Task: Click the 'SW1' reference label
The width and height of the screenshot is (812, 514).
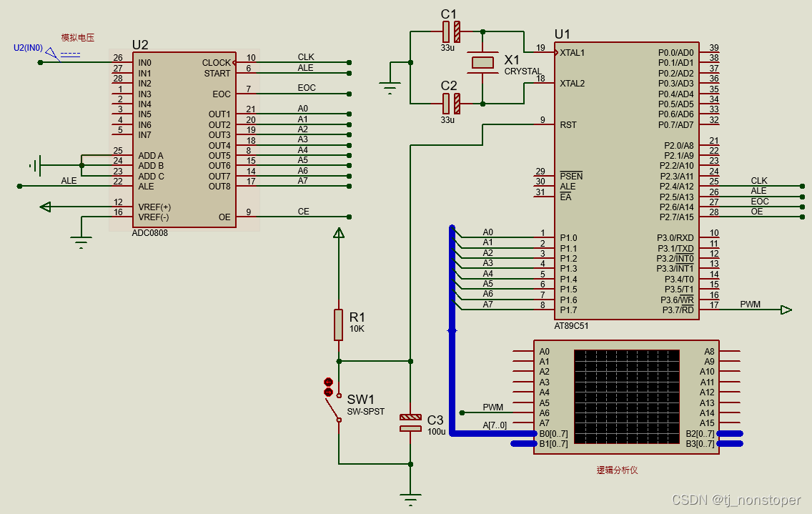Action: 360,400
